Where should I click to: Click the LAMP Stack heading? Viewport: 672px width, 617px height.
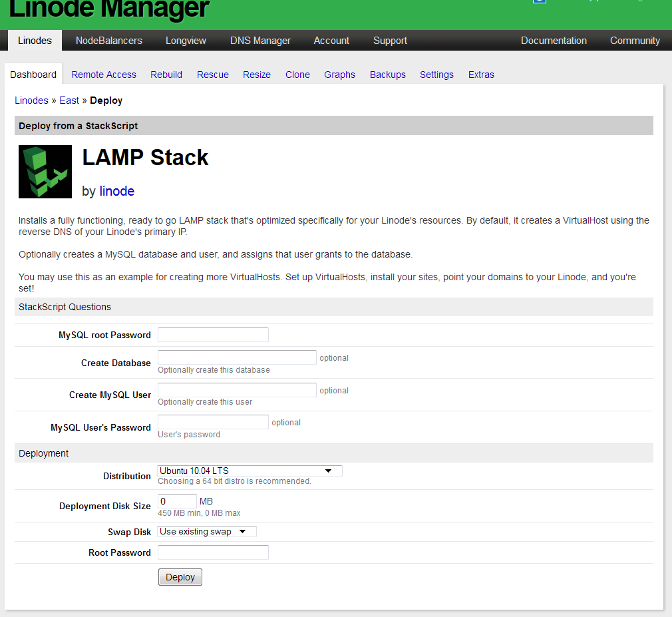tap(145, 157)
